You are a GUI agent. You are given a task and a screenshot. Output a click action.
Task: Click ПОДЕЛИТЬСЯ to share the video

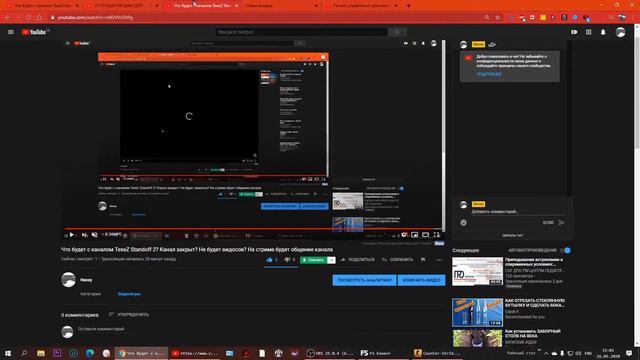click(x=358, y=260)
